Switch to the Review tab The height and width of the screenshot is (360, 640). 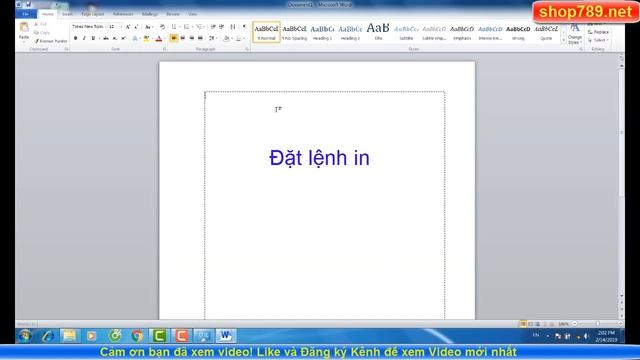click(173, 14)
